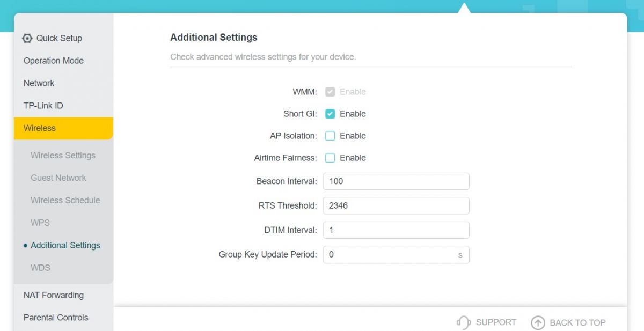Click the Group Key Update Period field
Image resolution: width=644 pixels, height=331 pixels.
click(x=396, y=255)
